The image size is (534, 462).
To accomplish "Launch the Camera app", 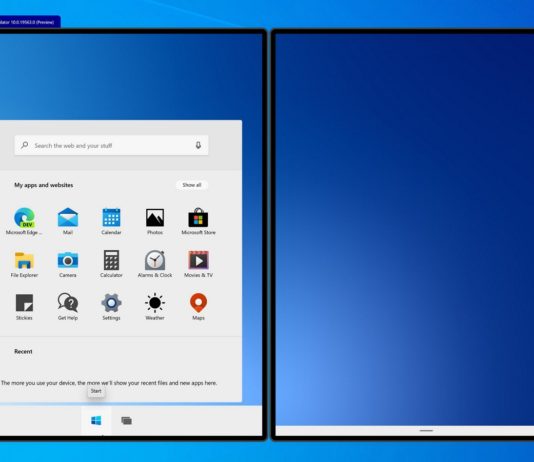I will point(68,264).
